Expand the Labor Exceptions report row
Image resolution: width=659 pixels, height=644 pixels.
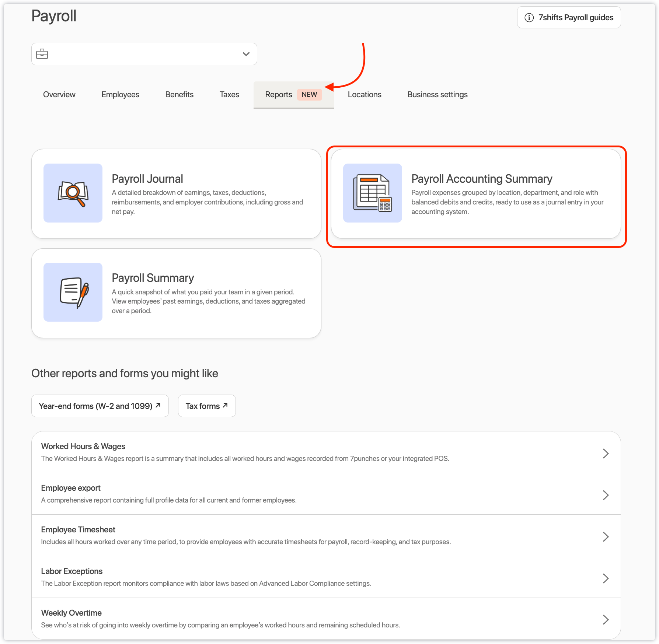click(605, 578)
